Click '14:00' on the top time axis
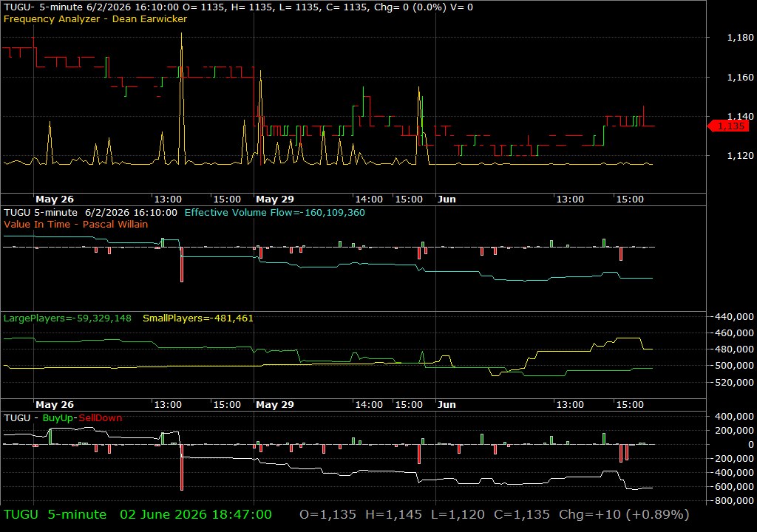This screenshot has width=757, height=532. (369, 199)
